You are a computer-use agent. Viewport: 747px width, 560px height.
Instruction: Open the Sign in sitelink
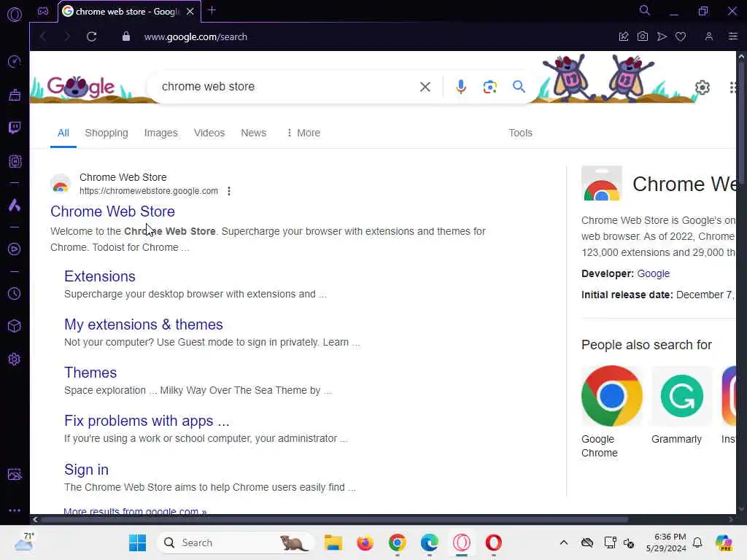(x=86, y=470)
